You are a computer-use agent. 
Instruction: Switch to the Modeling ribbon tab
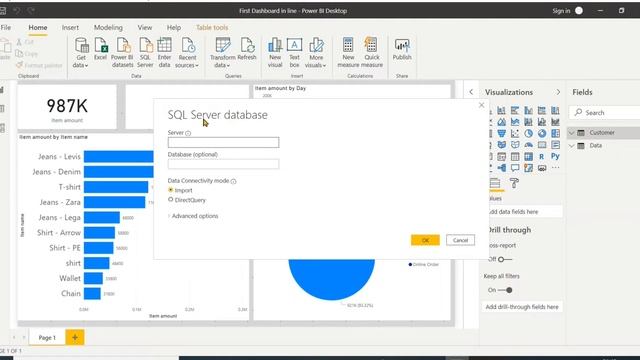tap(108, 27)
